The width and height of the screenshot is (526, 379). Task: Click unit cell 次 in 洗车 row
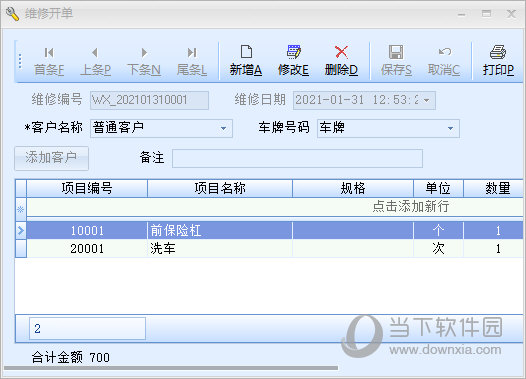[x=438, y=249]
